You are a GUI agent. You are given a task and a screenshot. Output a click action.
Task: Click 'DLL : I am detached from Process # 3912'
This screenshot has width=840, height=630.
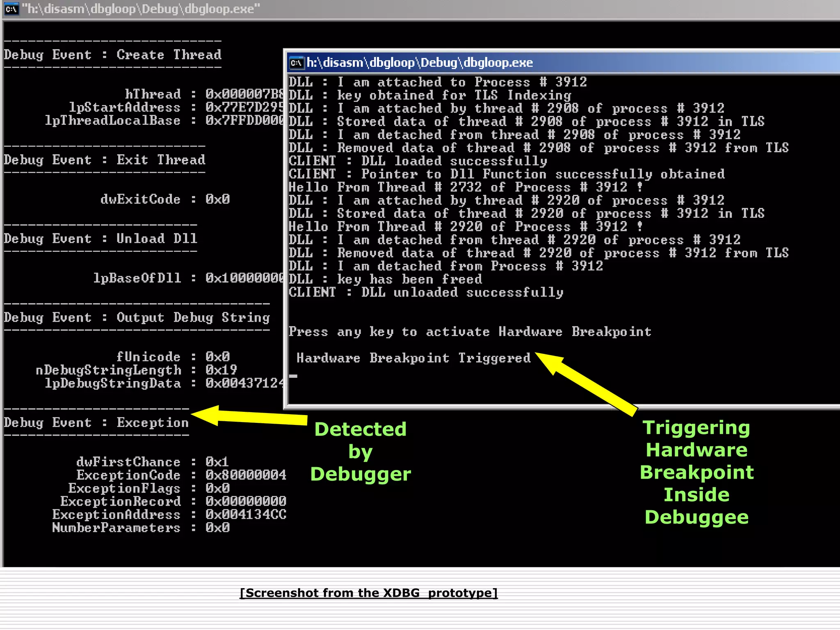[x=446, y=266]
